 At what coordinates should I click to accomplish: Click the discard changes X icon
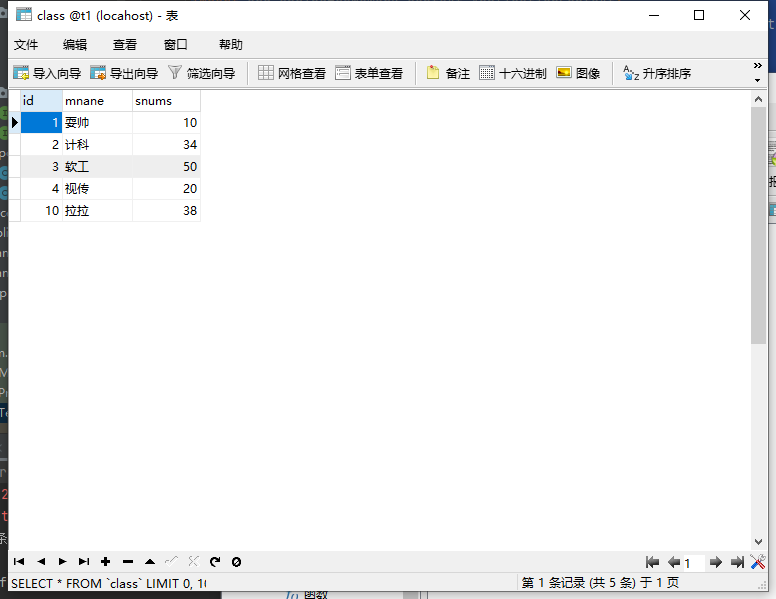(194, 561)
